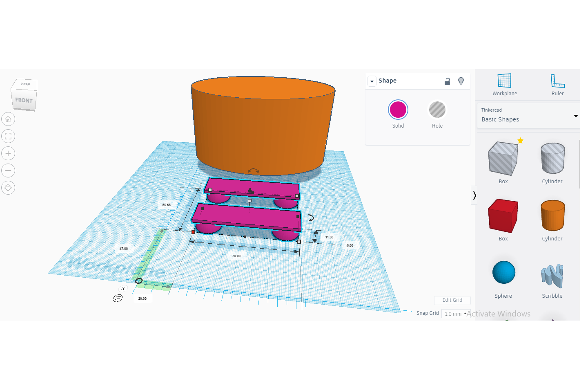Click the 11.00 height dimension
The width and height of the screenshot is (588, 368).
tap(330, 237)
